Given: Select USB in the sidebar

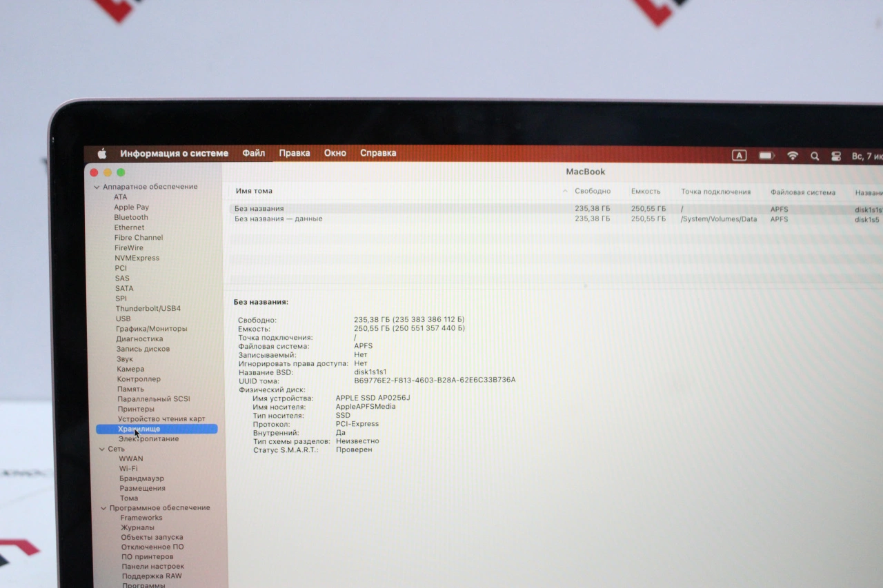Looking at the screenshot, I should point(123,318).
